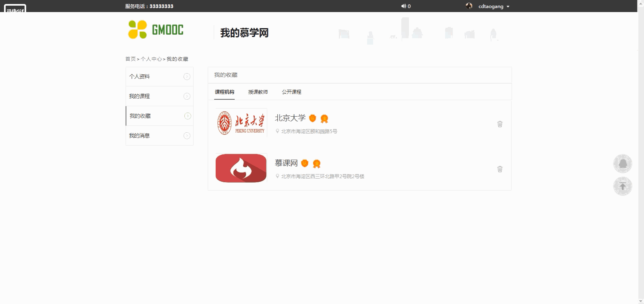The image size is (644, 304).
Task: Go to 个人中心 via breadcrumb
Action: coord(151,59)
